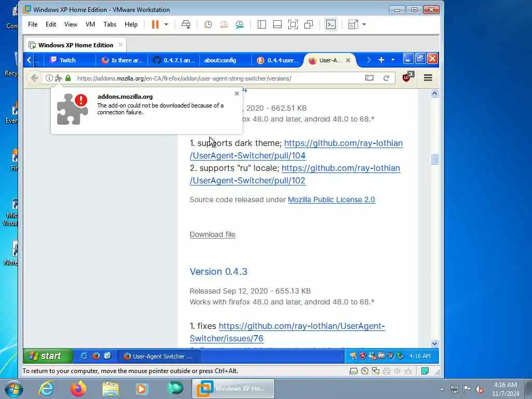Open the Version 0.4.3 heading link

pyautogui.click(x=219, y=271)
